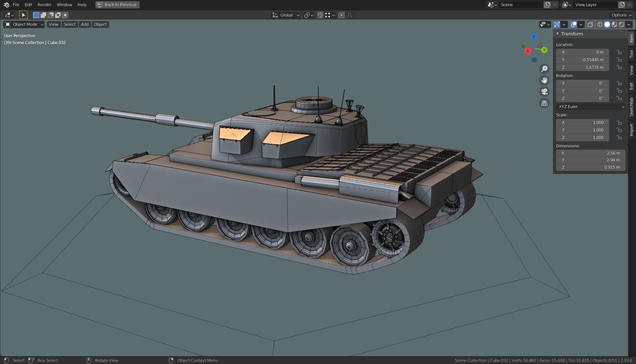This screenshot has width=636, height=364.
Task: Choose the 'intersect selection' mode icon
Action: pos(65,15)
